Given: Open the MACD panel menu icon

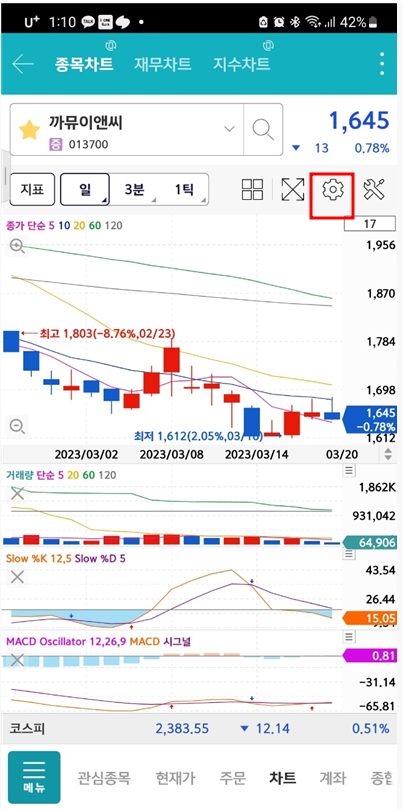Looking at the screenshot, I should [x=349, y=637].
